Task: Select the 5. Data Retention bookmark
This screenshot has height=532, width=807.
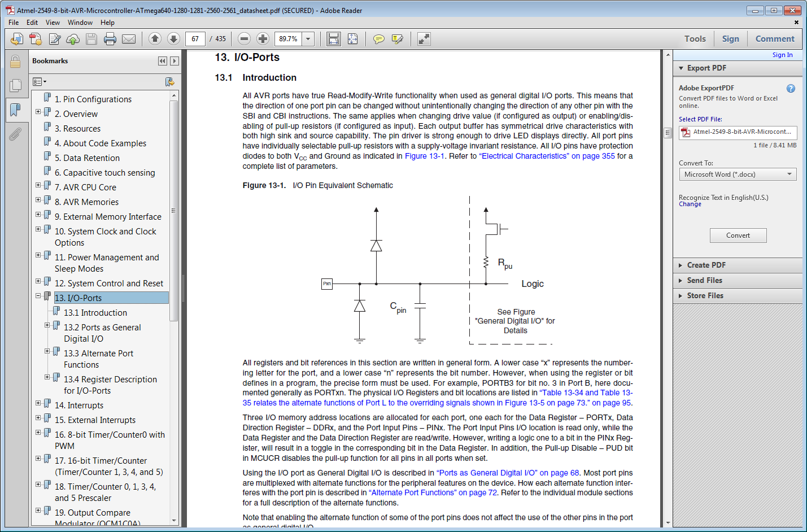Action: [87, 158]
